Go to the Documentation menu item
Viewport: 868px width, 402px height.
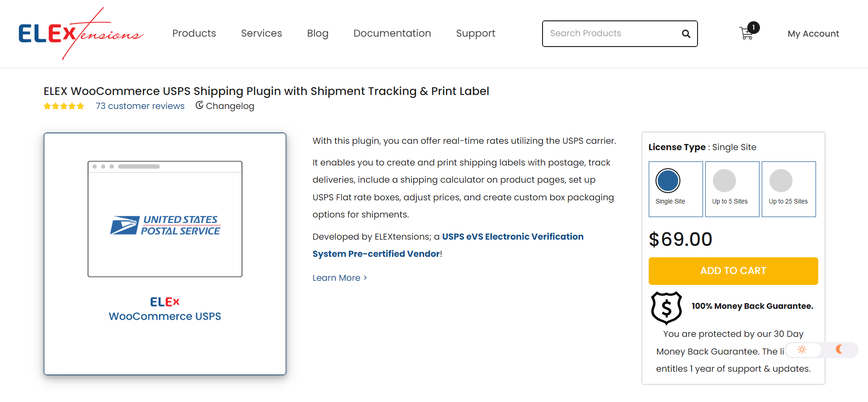[392, 33]
